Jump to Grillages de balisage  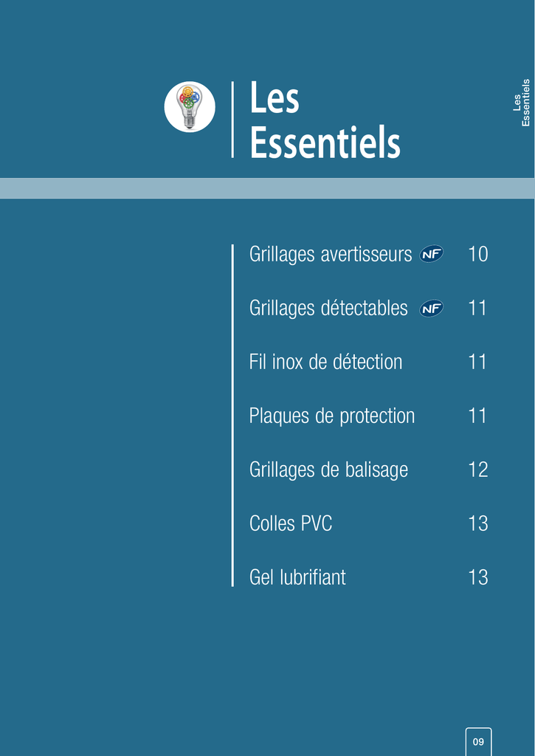click(x=328, y=470)
